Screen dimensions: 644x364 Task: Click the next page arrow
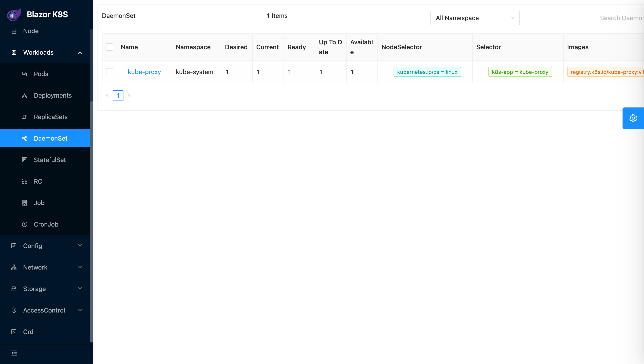pos(129,96)
